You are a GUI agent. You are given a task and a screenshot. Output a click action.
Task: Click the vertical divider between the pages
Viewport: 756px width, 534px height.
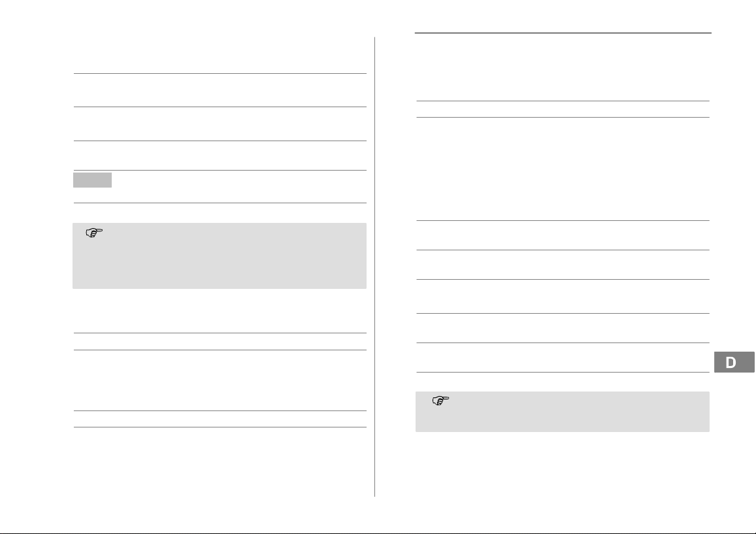click(x=374, y=267)
